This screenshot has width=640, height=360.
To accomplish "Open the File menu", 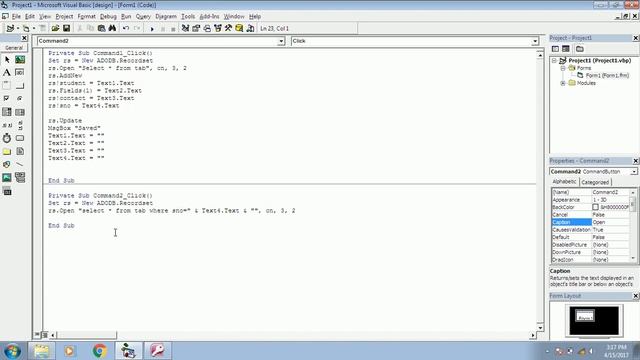I will click(16, 16).
